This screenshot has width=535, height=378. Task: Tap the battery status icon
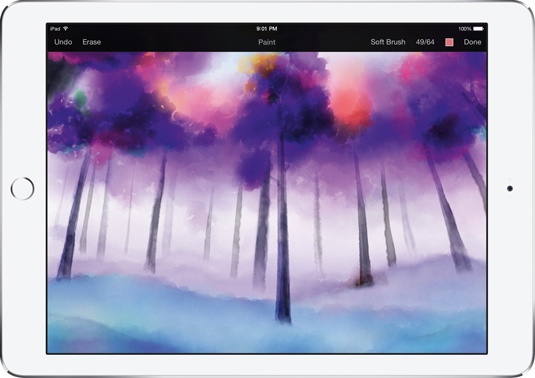(478, 29)
